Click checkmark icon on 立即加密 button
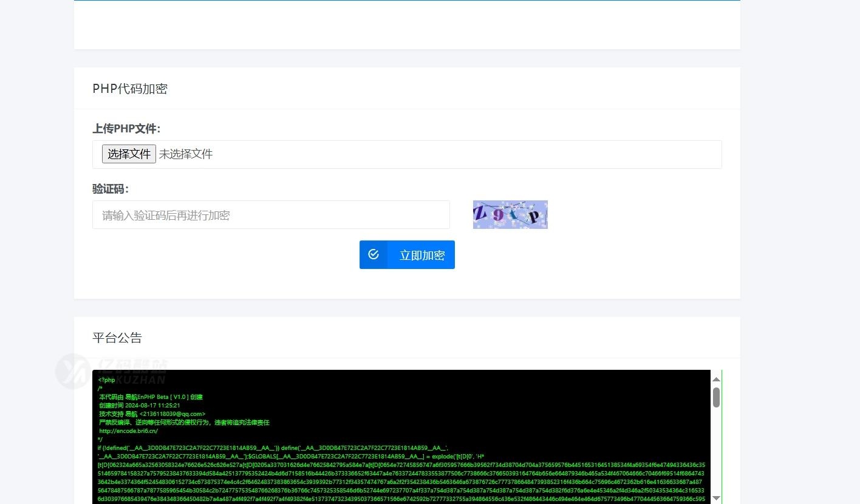The height and width of the screenshot is (504, 860). pos(374,254)
